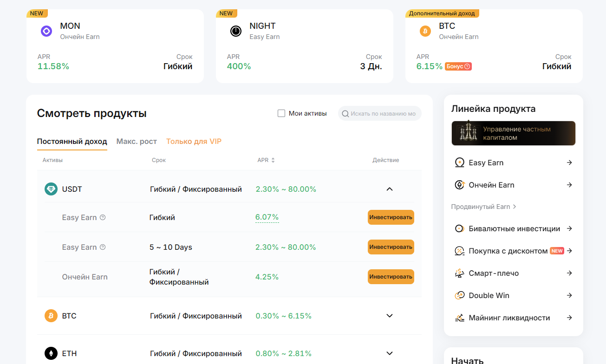This screenshot has width=606, height=364.
Task: Click the NIGHT coin icon
Action: click(x=235, y=31)
